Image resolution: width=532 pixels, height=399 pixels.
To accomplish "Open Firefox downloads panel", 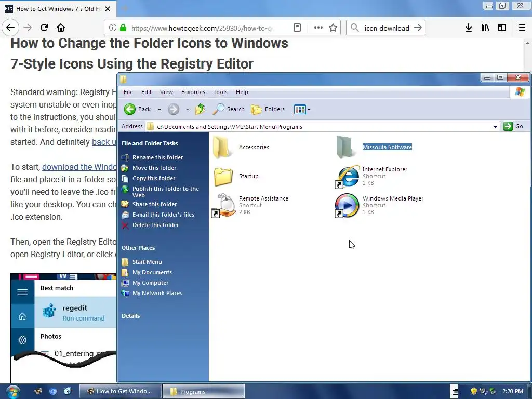I will point(469,28).
